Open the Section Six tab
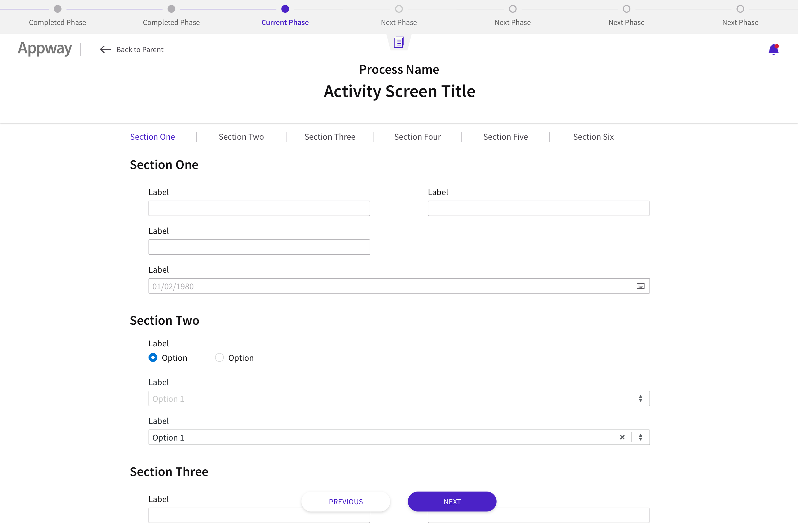 click(594, 136)
